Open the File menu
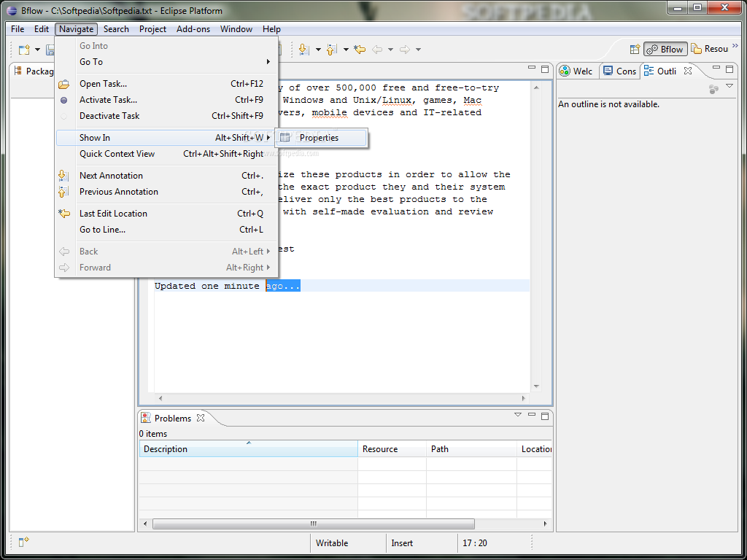The height and width of the screenshot is (560, 747). 18,29
